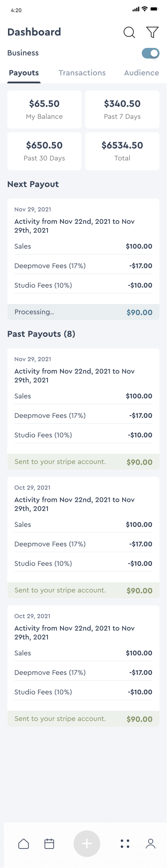
Task: Open the profile person icon
Action: pos(151,844)
